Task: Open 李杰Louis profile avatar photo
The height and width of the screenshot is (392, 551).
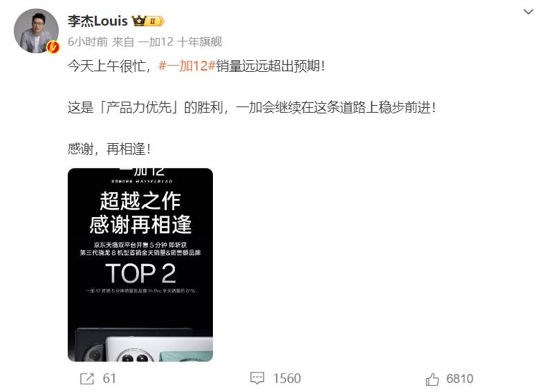Action: [36, 31]
